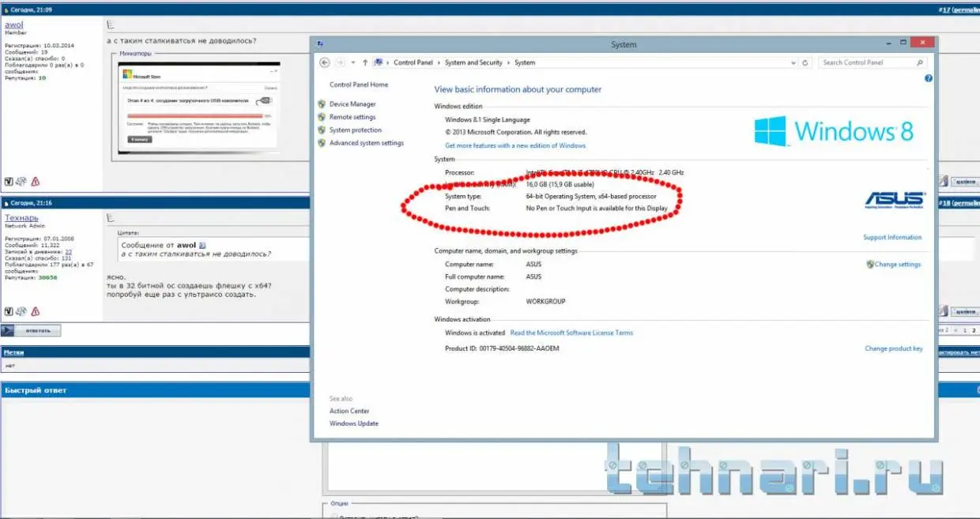Go to Control Panel Home
The image size is (980, 519).
359,85
